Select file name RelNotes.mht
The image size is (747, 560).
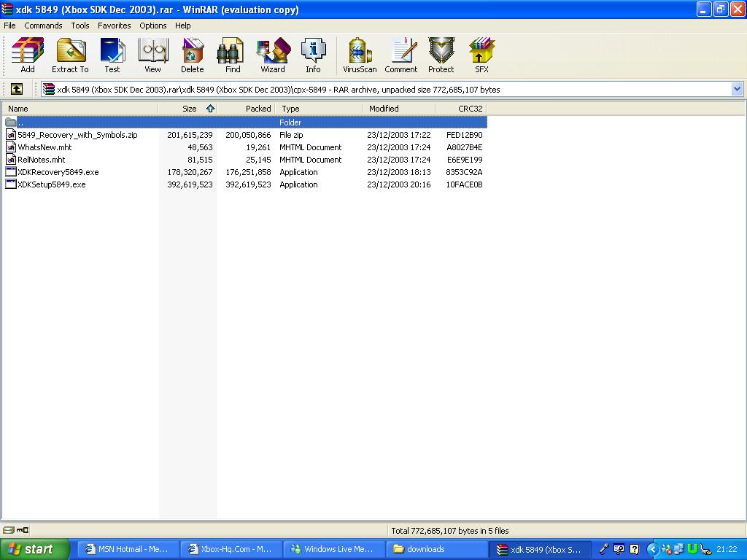[42, 160]
